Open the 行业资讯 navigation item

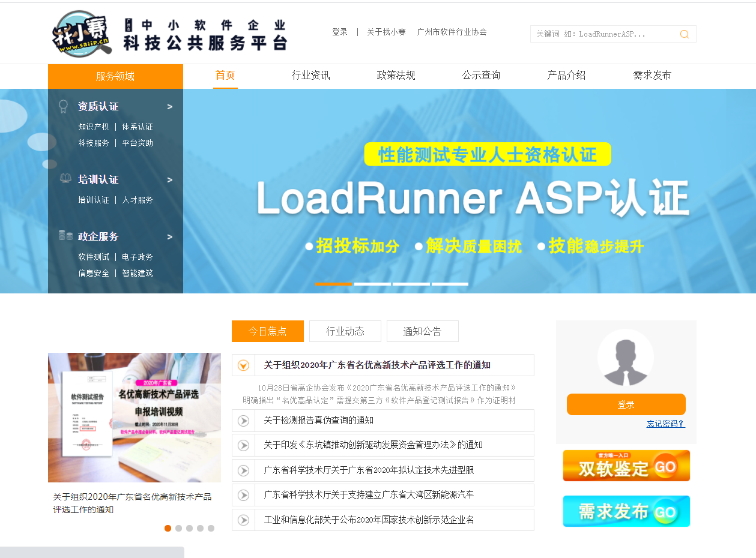[311, 76]
